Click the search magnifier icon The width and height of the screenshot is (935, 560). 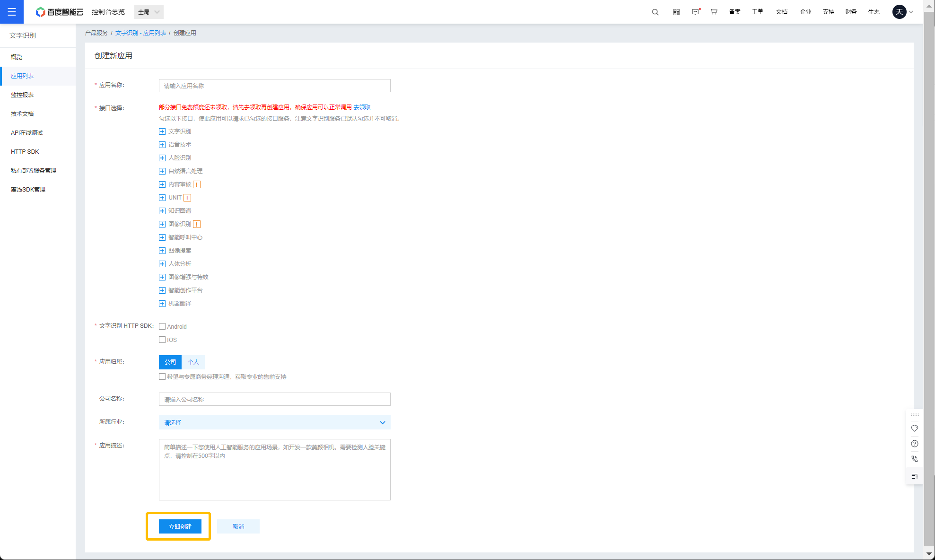click(655, 12)
